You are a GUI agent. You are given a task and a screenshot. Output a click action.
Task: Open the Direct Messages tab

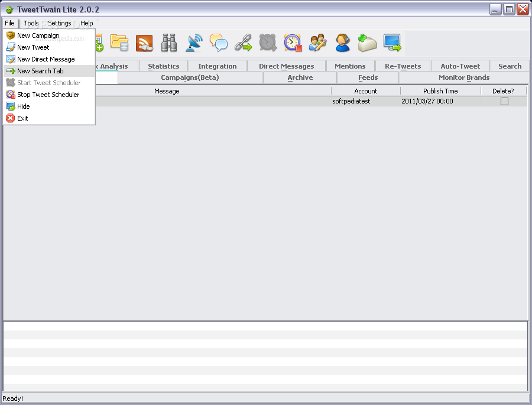click(286, 66)
